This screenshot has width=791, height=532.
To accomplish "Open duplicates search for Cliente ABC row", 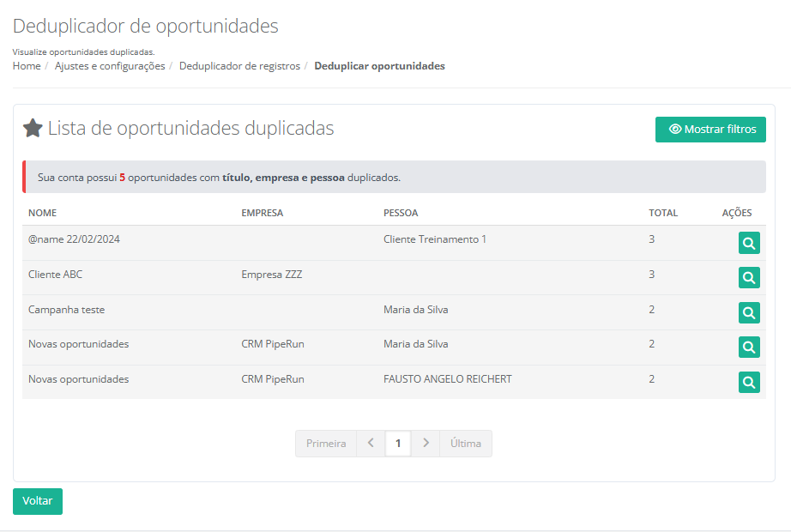I will click(x=749, y=278).
